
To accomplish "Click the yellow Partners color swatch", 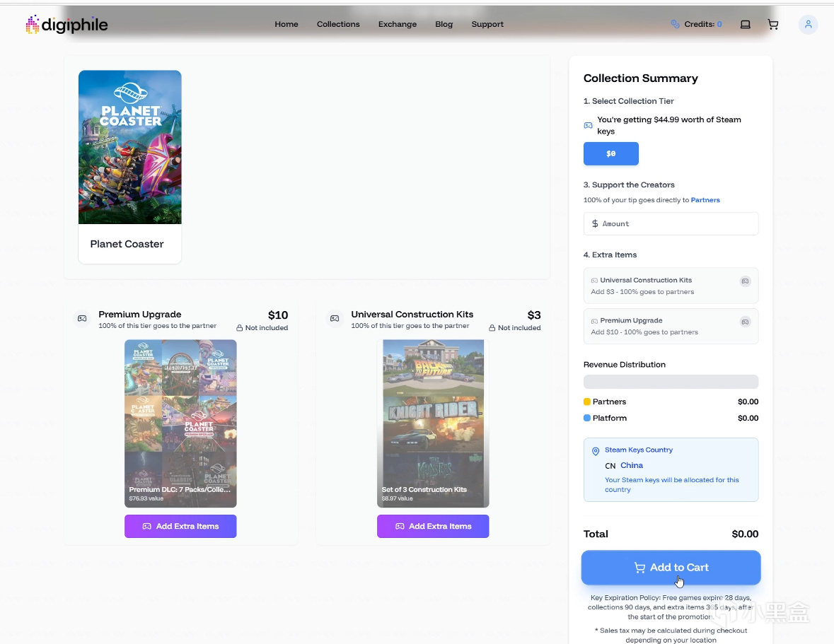I will coord(587,402).
